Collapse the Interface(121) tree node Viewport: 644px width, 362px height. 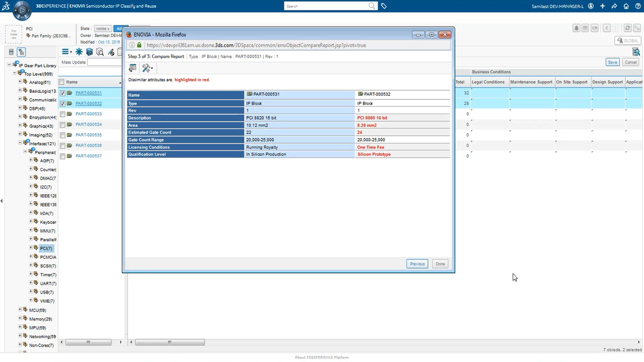20,143
